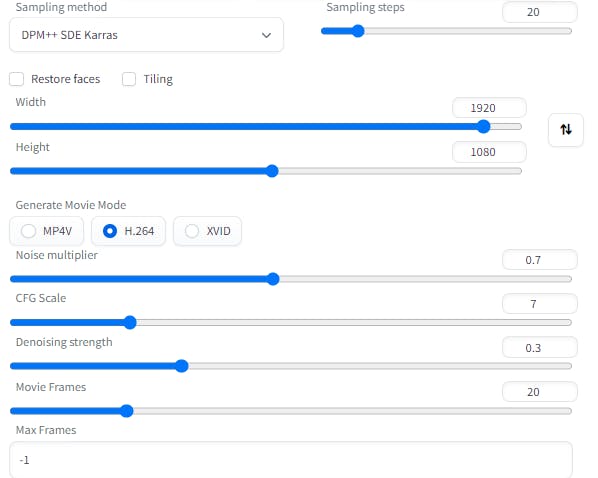Click the Movie Frames slider

[x=291, y=411]
